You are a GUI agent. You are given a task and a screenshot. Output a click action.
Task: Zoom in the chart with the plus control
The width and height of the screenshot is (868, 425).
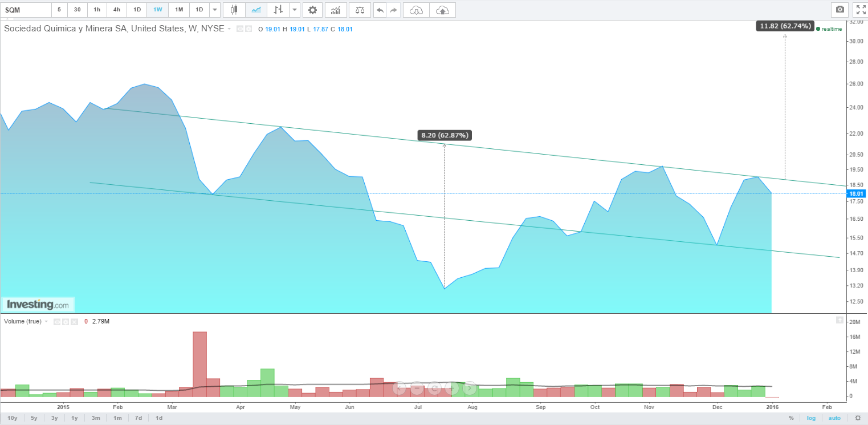coord(453,388)
